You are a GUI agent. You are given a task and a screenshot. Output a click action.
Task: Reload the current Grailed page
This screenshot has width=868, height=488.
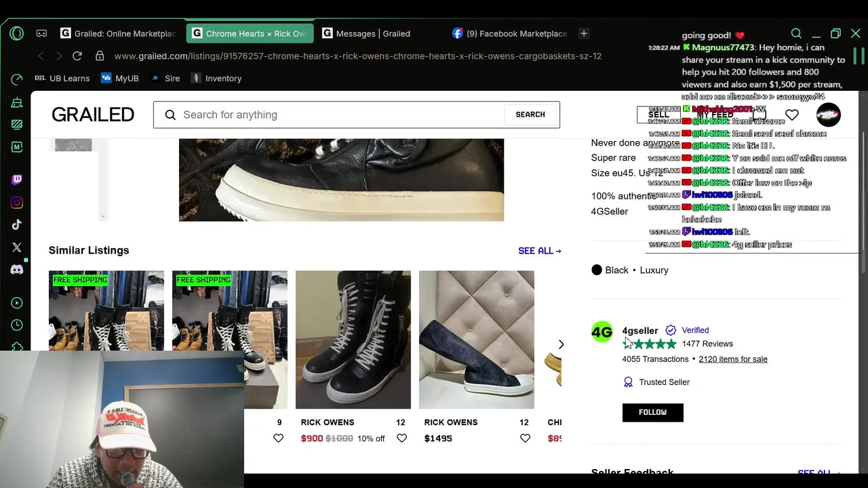(77, 56)
